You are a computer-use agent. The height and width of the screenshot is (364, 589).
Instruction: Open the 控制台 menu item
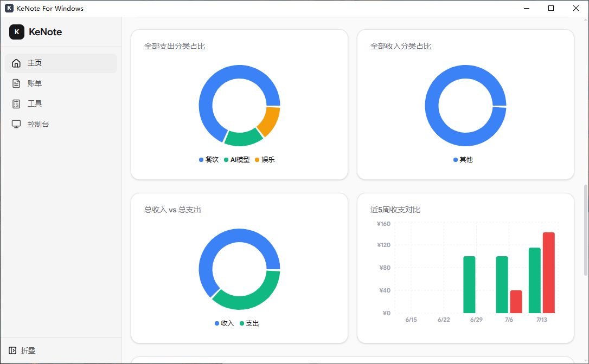61,124
